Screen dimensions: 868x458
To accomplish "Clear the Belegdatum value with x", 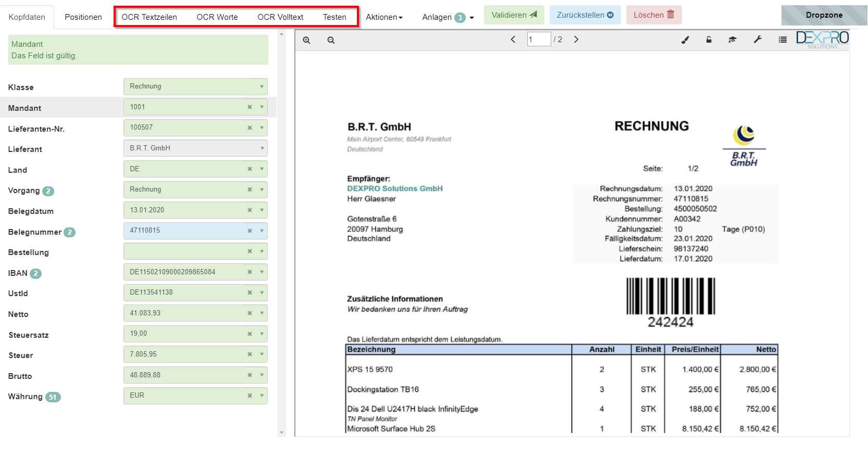I will point(250,210).
